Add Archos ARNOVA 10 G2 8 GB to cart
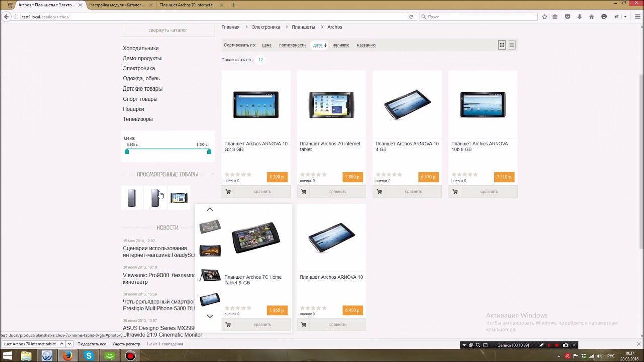Image resolution: width=644 pixels, height=362 pixels. [228, 192]
